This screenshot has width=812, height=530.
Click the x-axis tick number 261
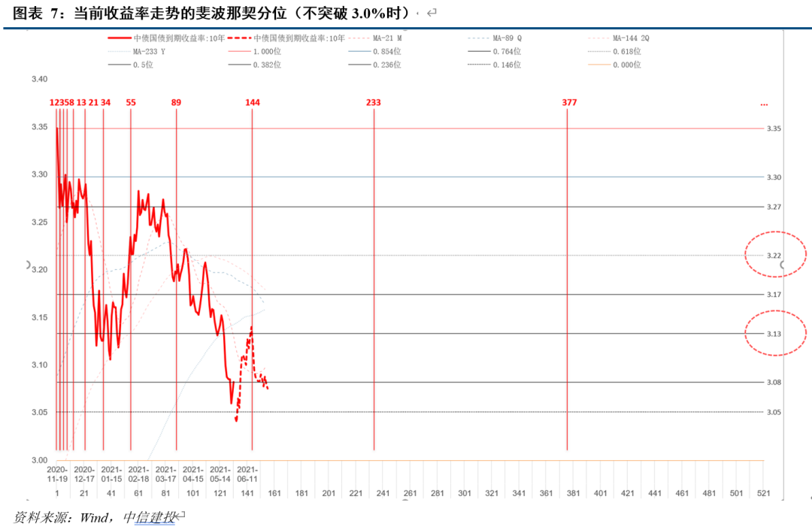[x=411, y=493]
